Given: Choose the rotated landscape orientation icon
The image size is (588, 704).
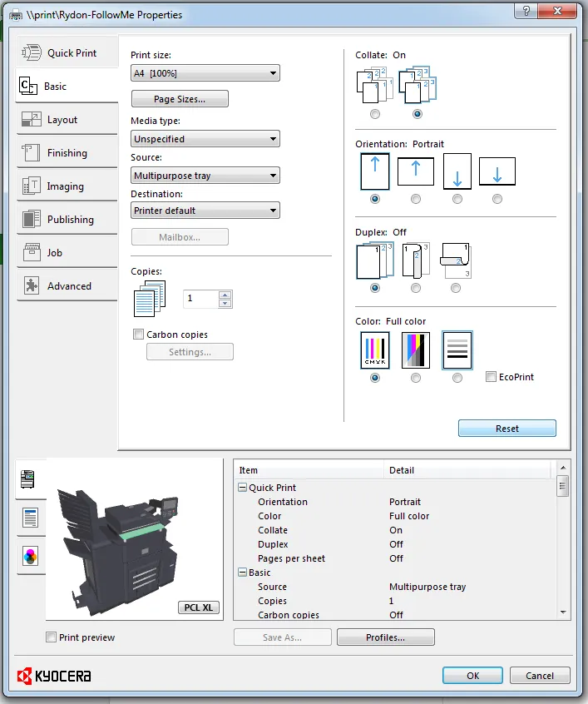Looking at the screenshot, I should click(x=497, y=171).
